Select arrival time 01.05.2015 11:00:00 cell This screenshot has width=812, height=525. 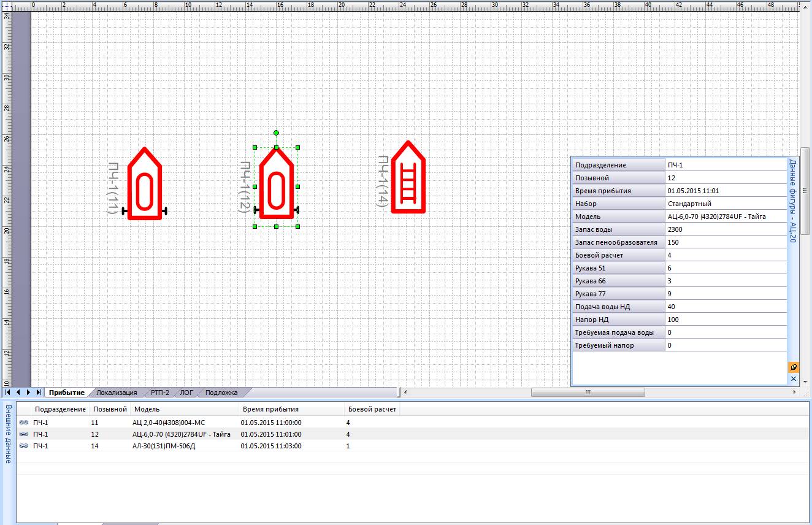[271, 423]
